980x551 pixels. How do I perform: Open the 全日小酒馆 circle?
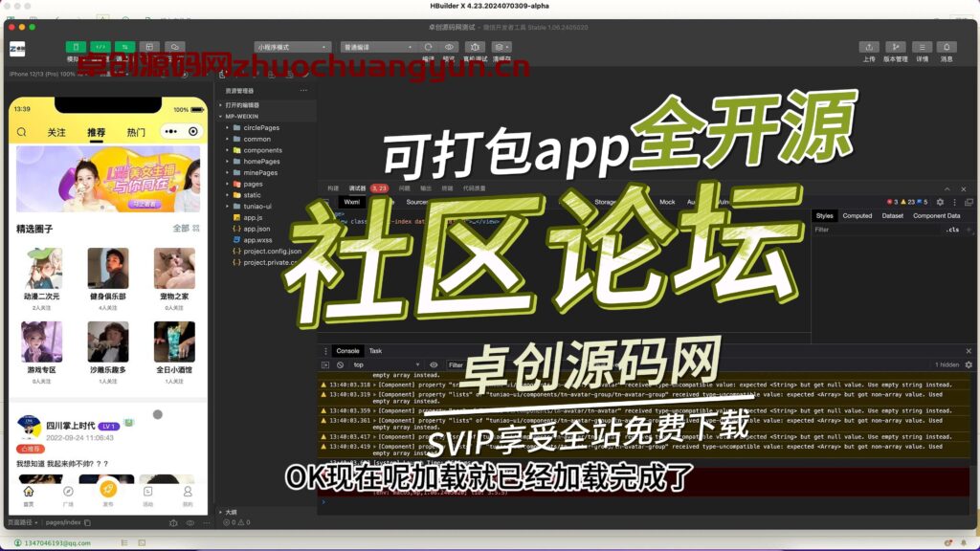(x=174, y=342)
